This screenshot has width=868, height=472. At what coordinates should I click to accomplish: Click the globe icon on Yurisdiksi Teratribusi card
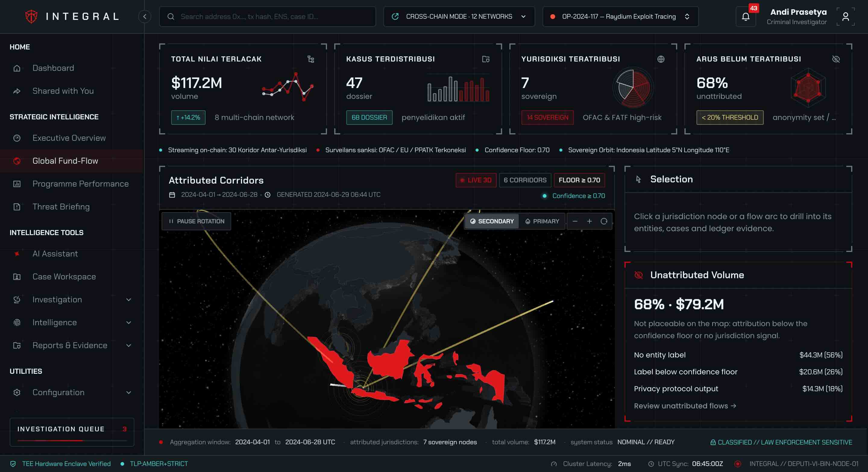(x=661, y=59)
